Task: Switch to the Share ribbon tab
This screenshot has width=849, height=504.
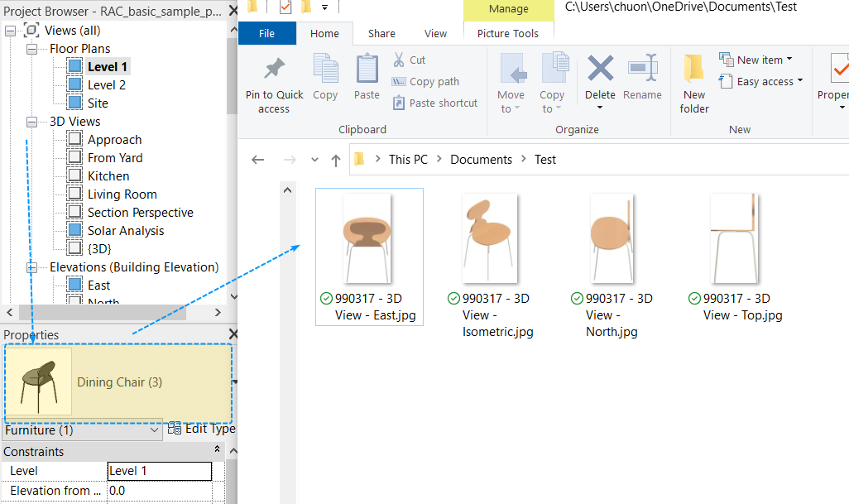Action: pos(381,34)
